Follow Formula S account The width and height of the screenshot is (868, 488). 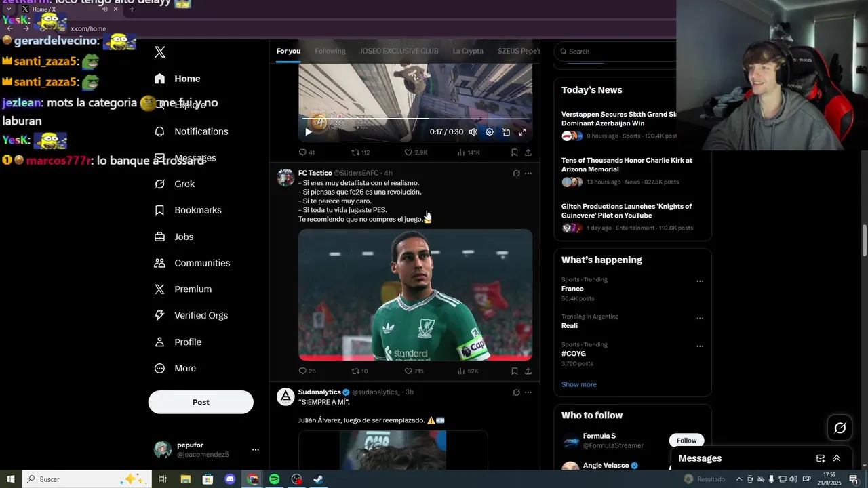[686, 441]
